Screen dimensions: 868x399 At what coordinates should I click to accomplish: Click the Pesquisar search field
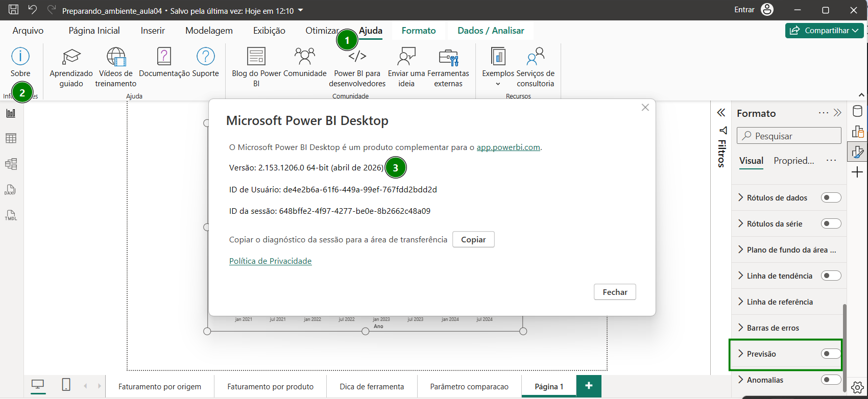pos(789,136)
